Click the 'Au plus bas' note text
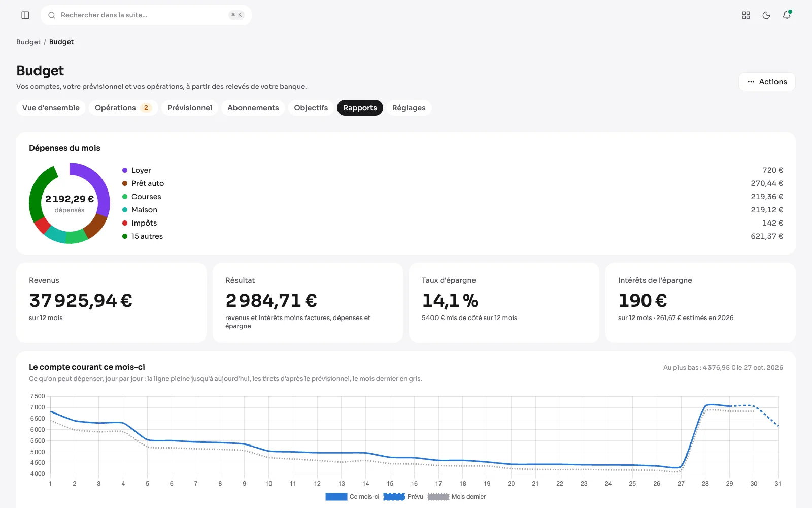Viewport: 812px width, 508px height. (723, 368)
